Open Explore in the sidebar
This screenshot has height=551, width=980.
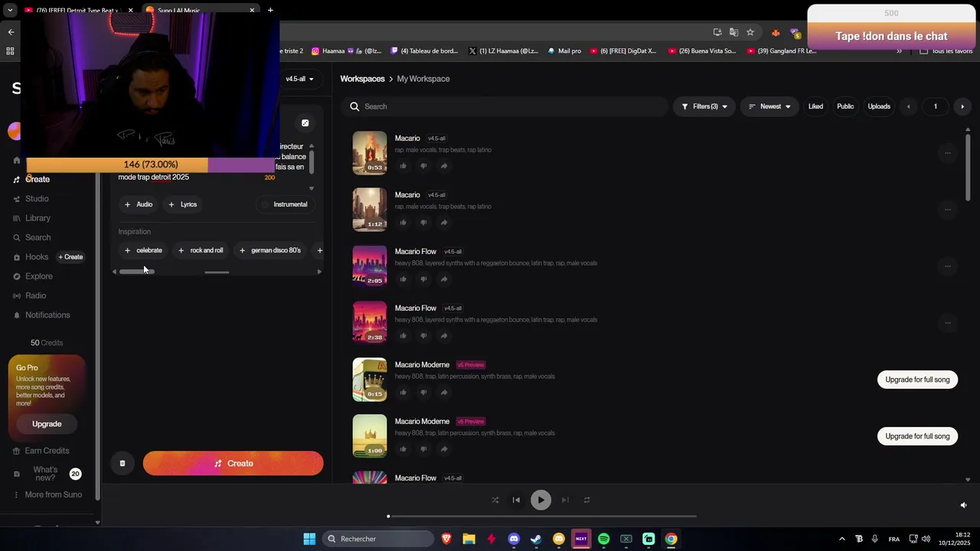point(38,276)
